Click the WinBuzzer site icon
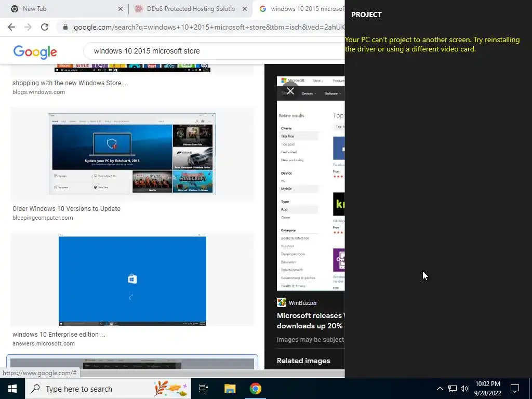The image size is (532, 399). click(281, 302)
